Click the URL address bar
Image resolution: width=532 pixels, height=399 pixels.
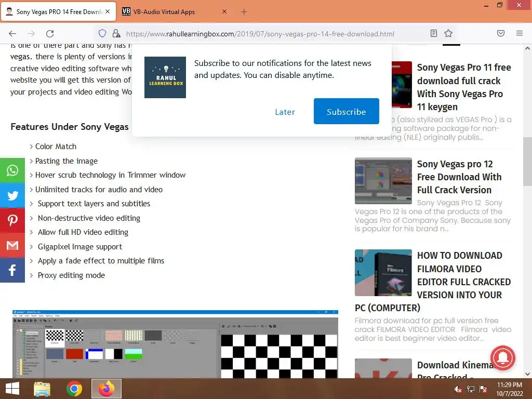(x=260, y=34)
